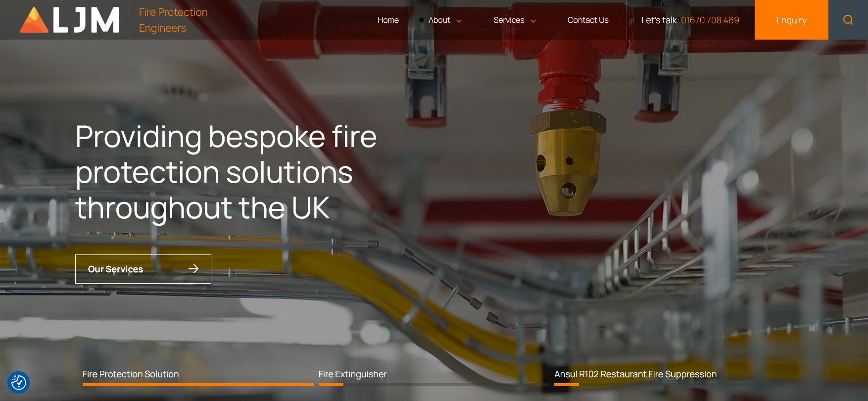Open the Contact Us page
The height and width of the screenshot is (401, 868).
pyautogui.click(x=588, y=20)
